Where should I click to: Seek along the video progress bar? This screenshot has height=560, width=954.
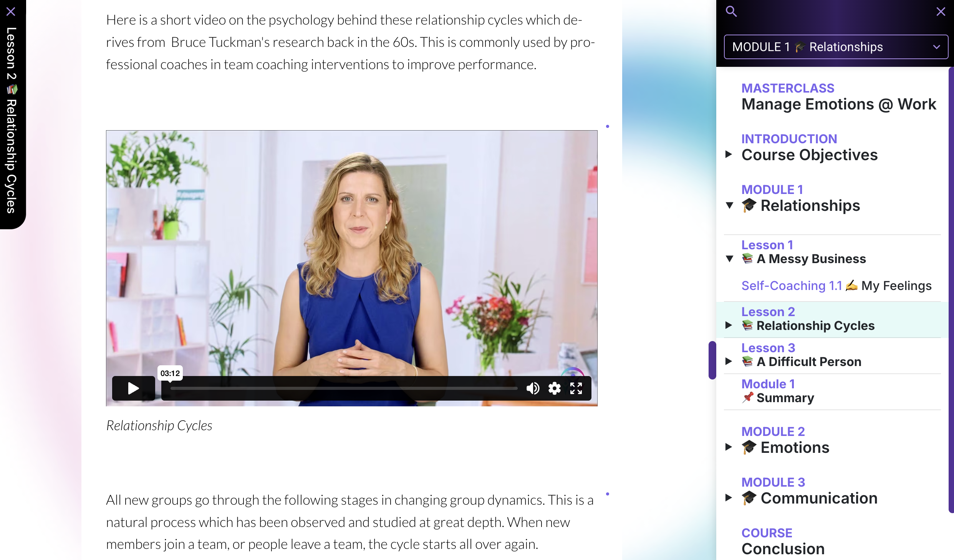pyautogui.click(x=344, y=388)
